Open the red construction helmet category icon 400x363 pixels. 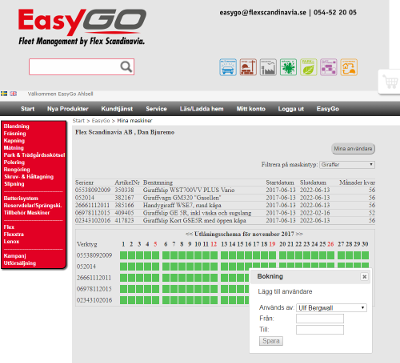(x=248, y=67)
